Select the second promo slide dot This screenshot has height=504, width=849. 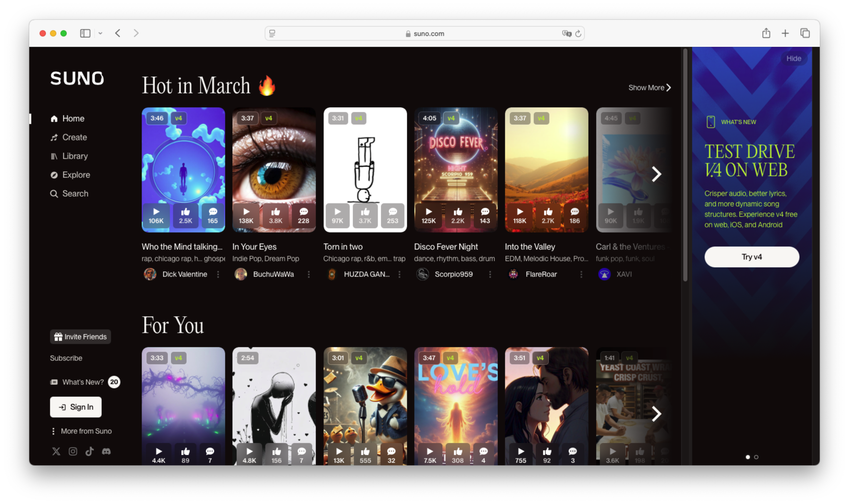coord(756,457)
